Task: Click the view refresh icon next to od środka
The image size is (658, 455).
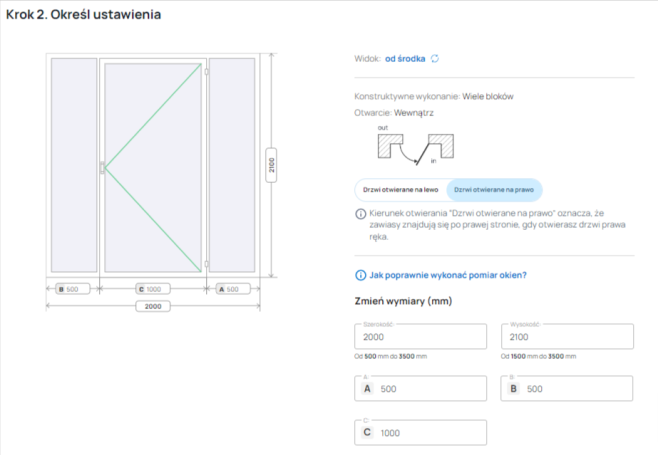Action: (x=436, y=58)
